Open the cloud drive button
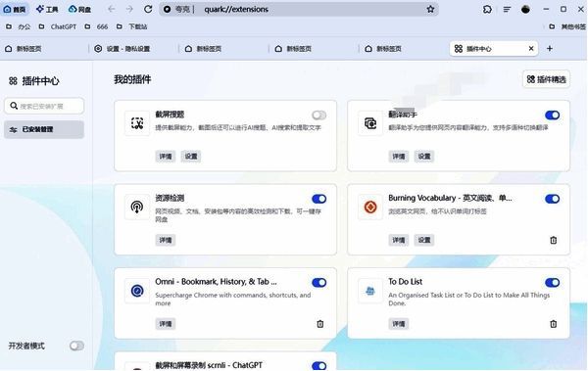Image resolution: width=588 pixels, height=371 pixels. tap(79, 9)
